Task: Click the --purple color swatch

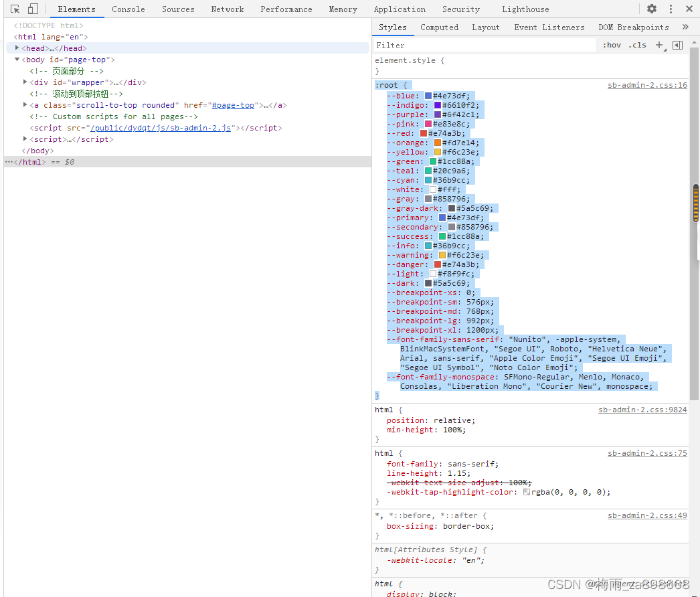Action: click(438, 114)
